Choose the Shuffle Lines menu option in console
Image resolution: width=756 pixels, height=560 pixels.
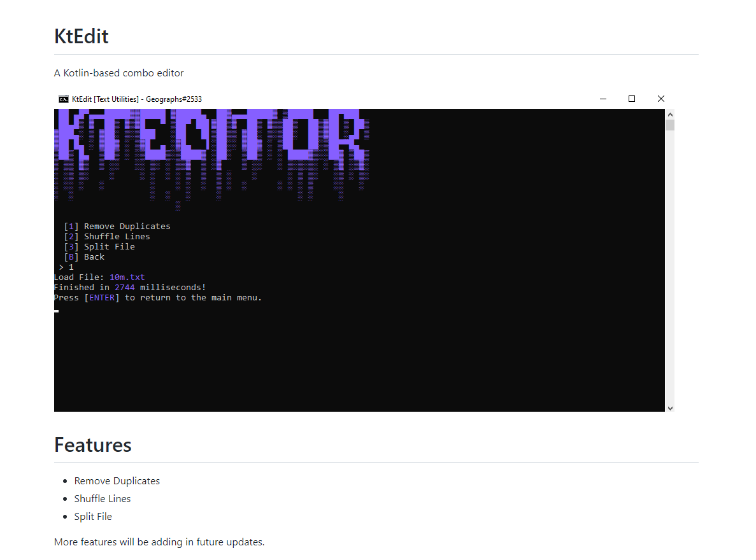[117, 237]
